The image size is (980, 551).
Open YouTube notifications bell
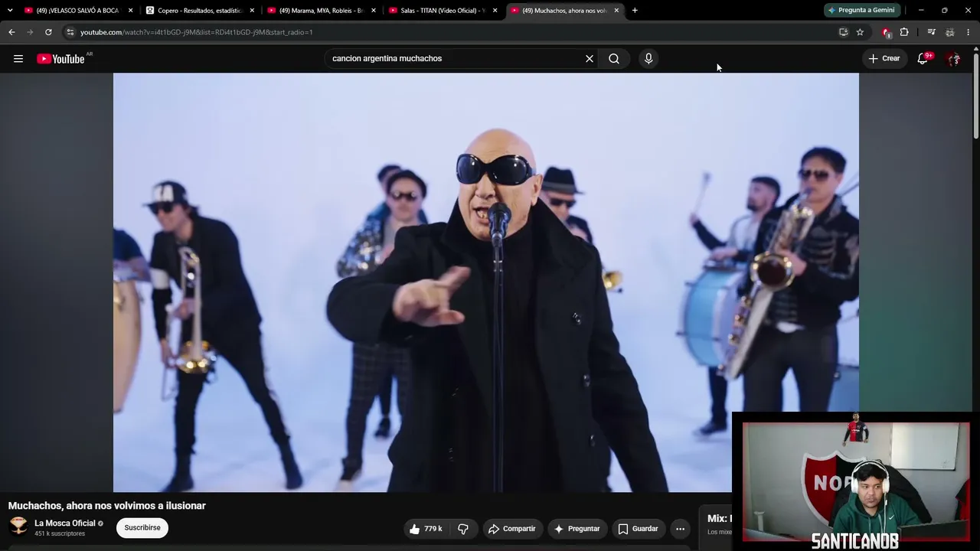(923, 59)
